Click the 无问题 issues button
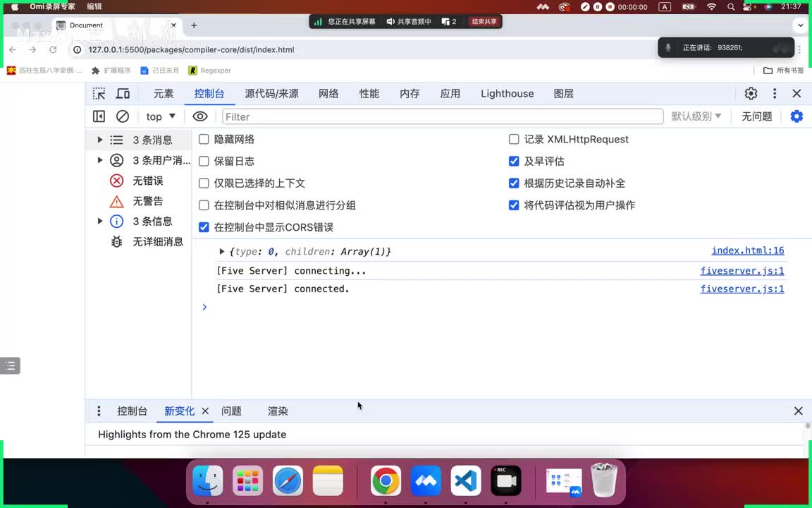This screenshot has height=508, width=812. [x=756, y=116]
